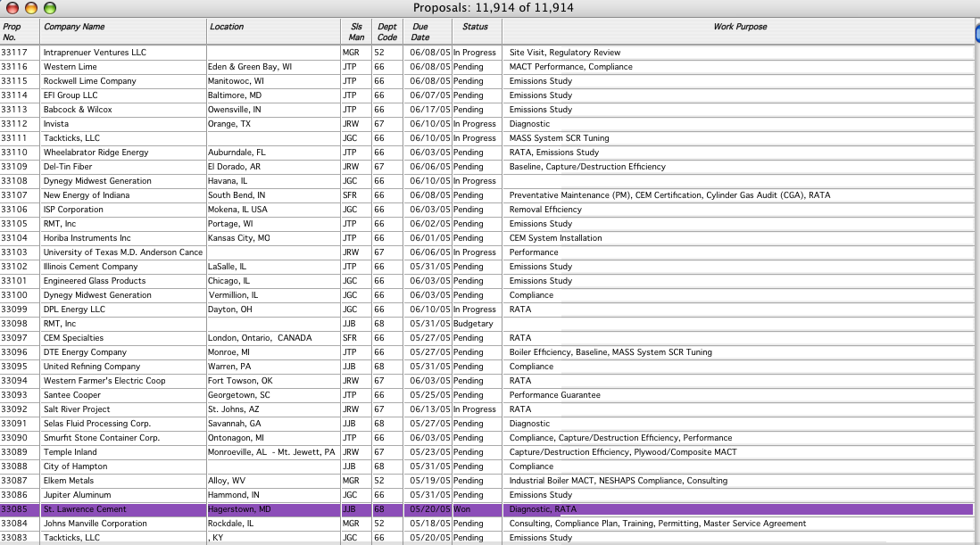Click Rockwell Lime Company row name
980x545 pixels.
click(x=89, y=81)
